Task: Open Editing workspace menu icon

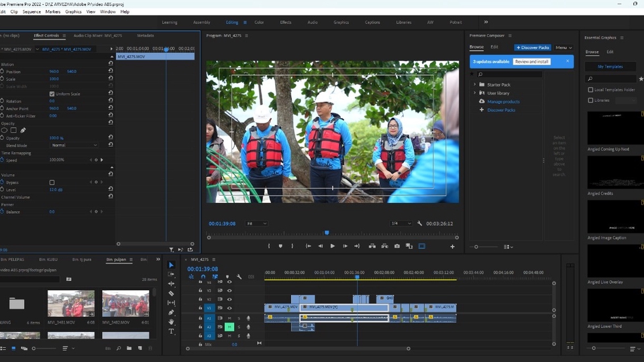Action: [246, 23]
